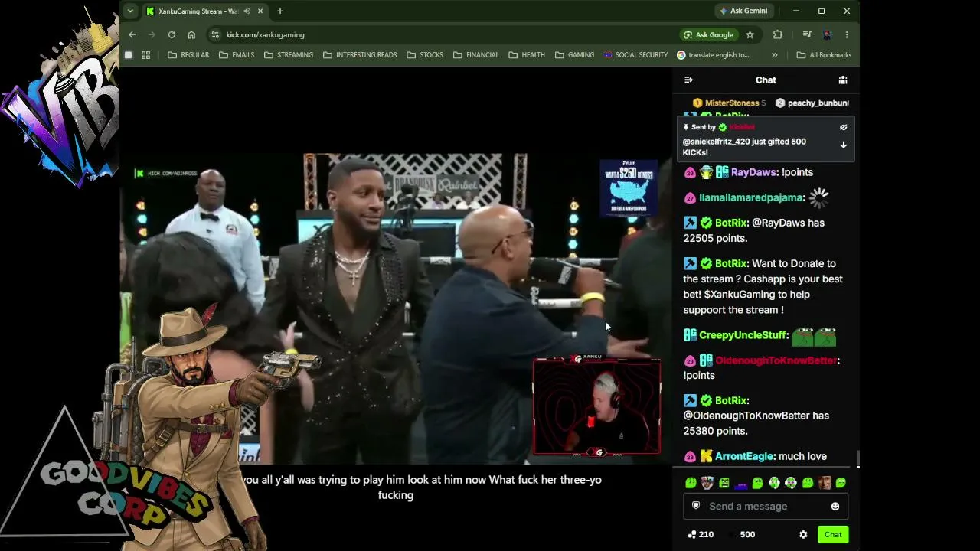Hide the pinned message with the eye icon
Screen dimensions: 980x551
point(843,127)
